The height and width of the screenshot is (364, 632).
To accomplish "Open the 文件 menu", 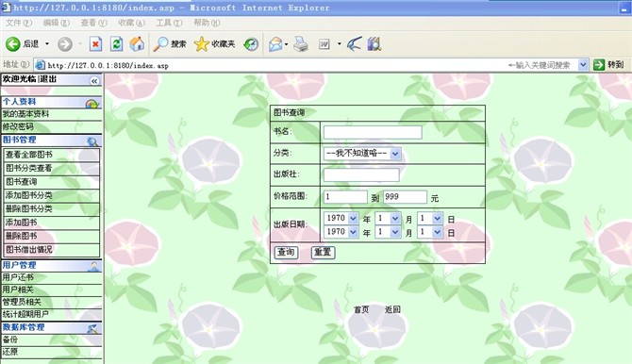I will tap(19, 23).
